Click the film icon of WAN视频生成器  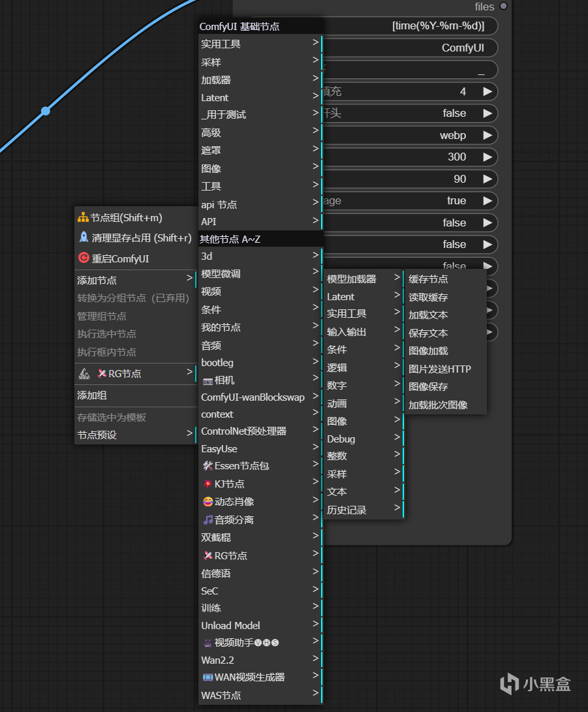tap(208, 677)
